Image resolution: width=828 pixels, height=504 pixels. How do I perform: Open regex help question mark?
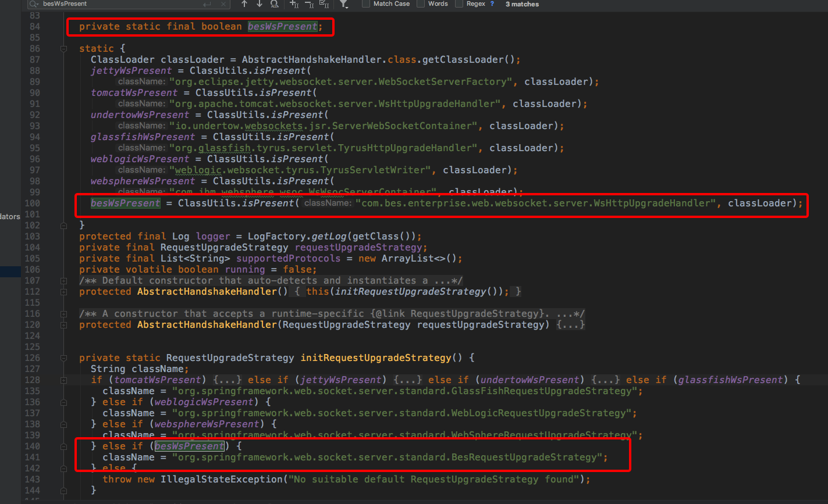[x=492, y=3]
